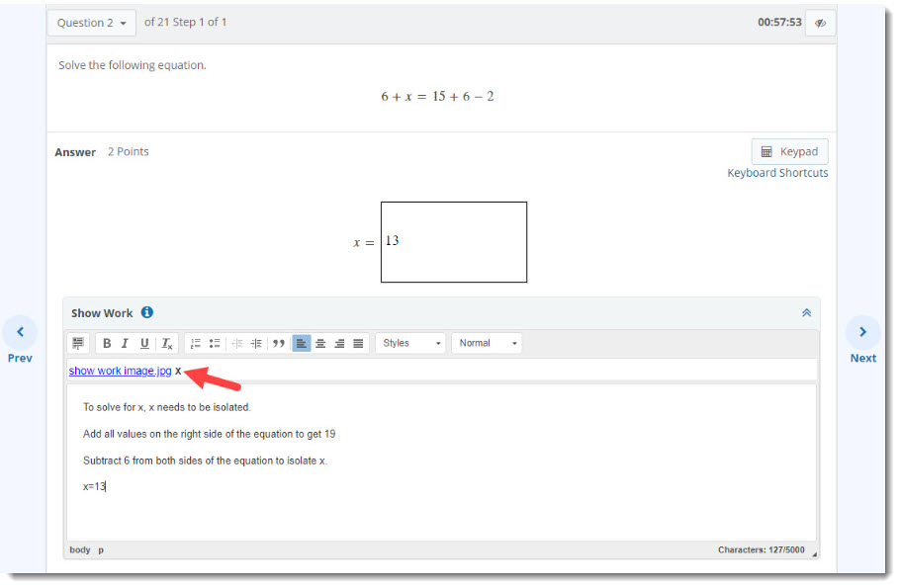
Task: Select left align option
Action: click(302, 344)
